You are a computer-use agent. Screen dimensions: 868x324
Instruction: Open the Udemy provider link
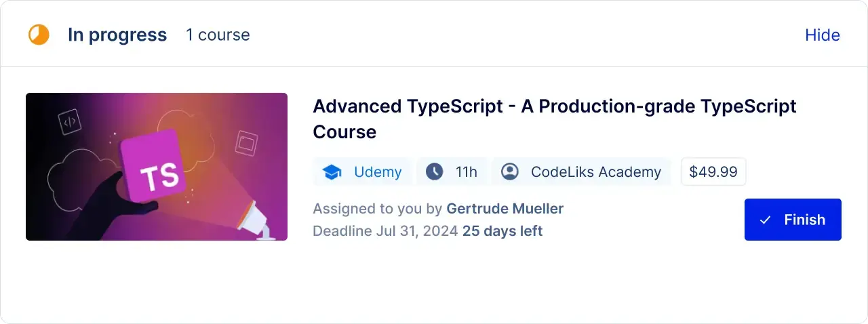378,172
